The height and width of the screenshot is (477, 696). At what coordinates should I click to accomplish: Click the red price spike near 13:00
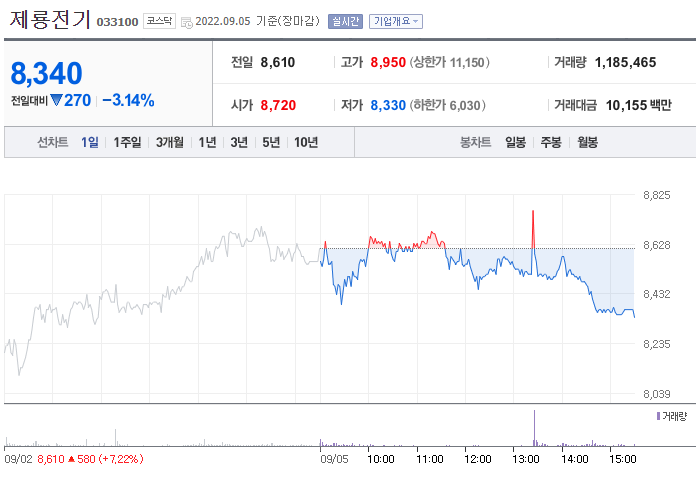[533, 229]
